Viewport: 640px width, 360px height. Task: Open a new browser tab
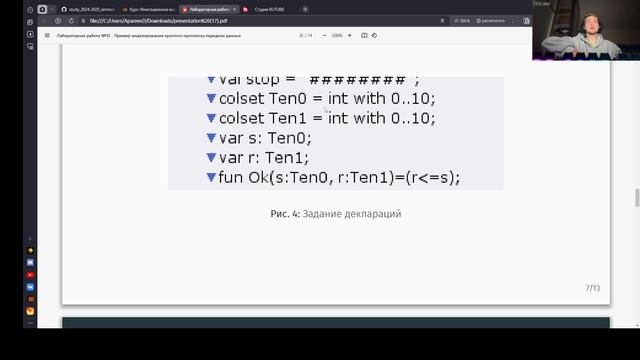(305, 9)
